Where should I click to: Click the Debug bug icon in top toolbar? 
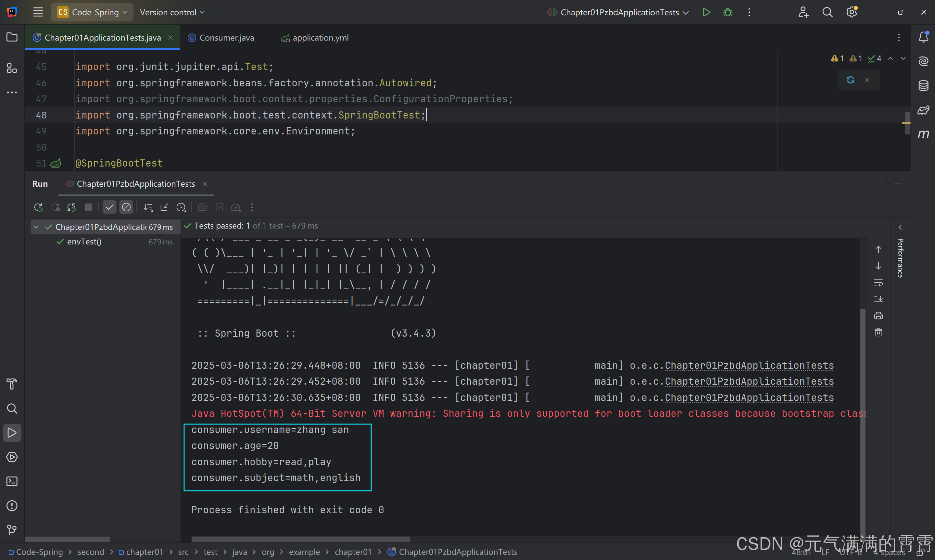click(x=727, y=12)
